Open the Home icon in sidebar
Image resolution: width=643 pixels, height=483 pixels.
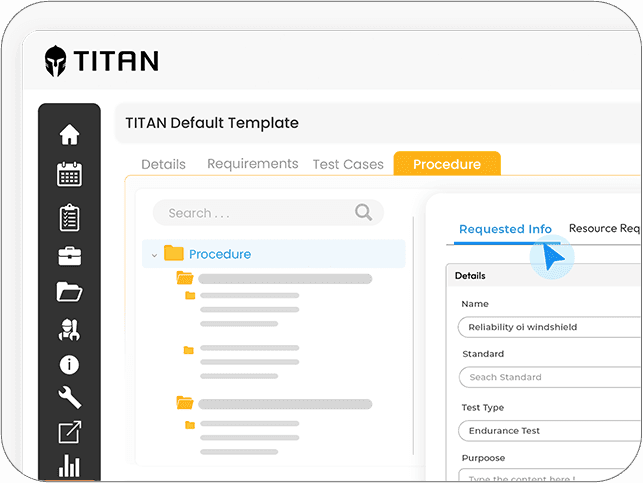coord(69,134)
